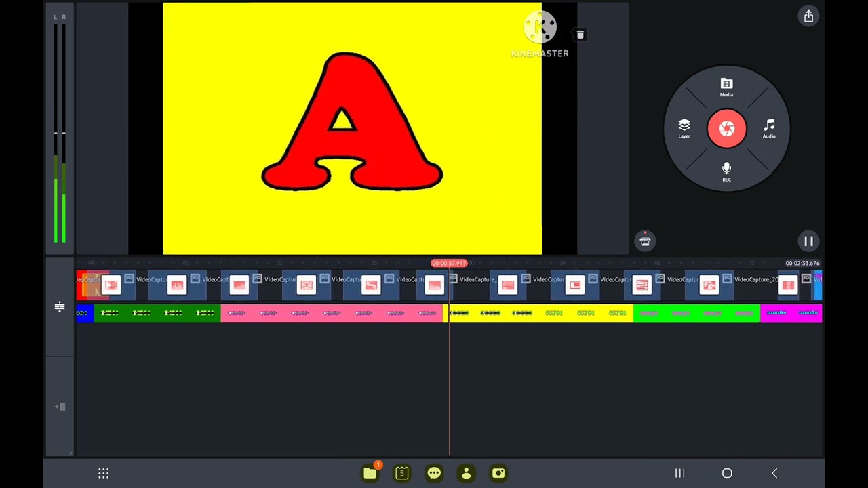Click the total duration 00:02:33.676
This screenshot has width=868, height=488.
click(x=802, y=263)
